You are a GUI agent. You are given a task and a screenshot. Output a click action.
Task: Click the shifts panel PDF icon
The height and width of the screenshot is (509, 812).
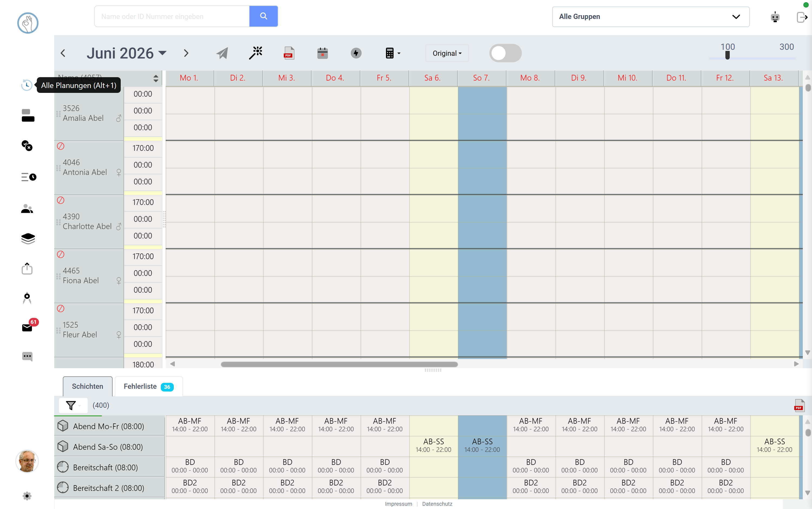pos(799,405)
